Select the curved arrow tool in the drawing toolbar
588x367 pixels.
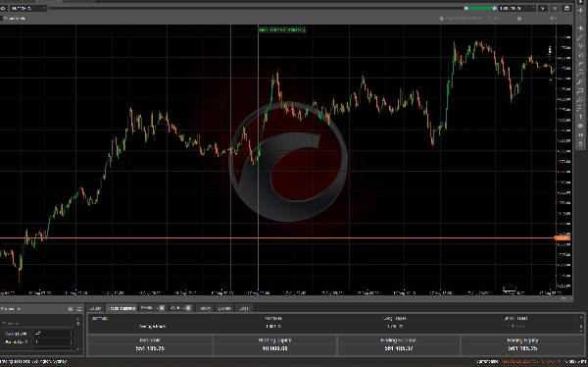[580, 55]
